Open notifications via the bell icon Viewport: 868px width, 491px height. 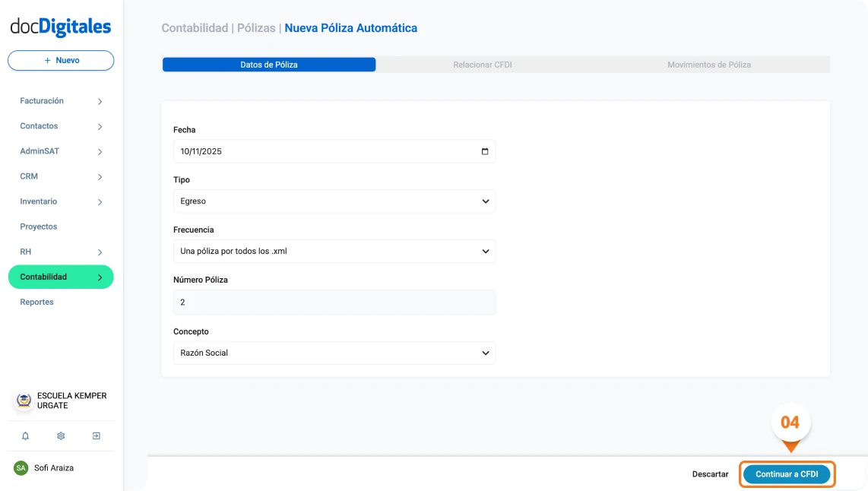(25, 436)
